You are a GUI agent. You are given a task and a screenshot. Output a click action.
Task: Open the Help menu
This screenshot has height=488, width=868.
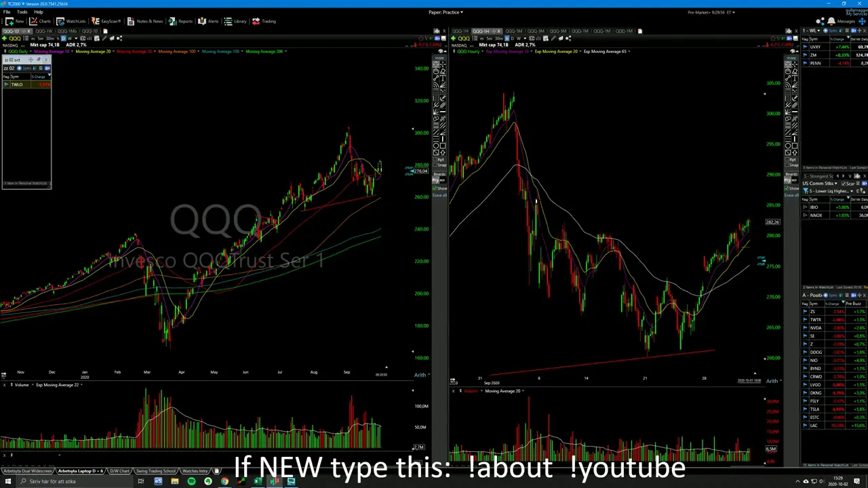click(x=39, y=12)
